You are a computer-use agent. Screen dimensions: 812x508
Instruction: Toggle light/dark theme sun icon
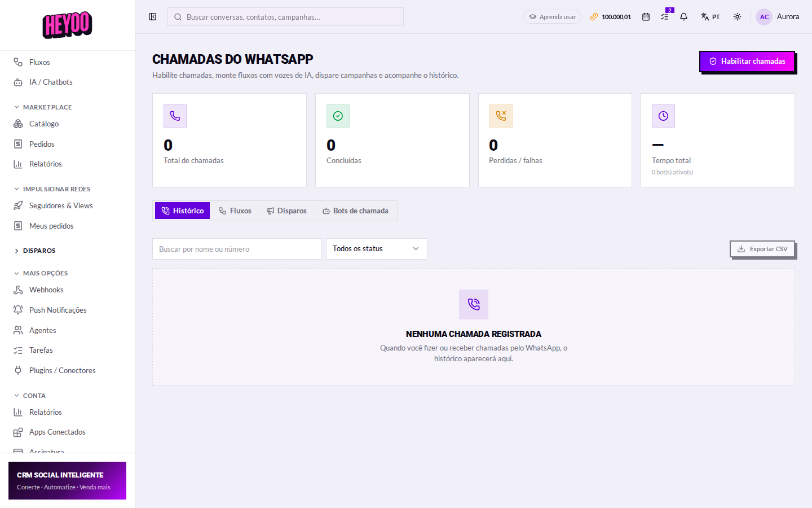(x=737, y=17)
